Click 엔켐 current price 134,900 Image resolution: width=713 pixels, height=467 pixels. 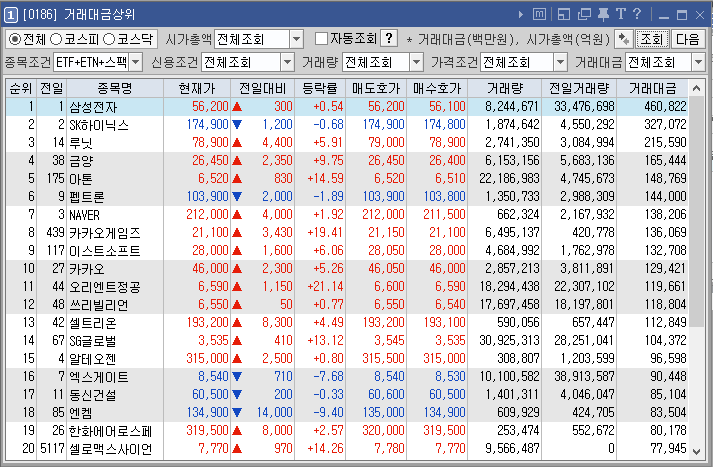(207, 412)
